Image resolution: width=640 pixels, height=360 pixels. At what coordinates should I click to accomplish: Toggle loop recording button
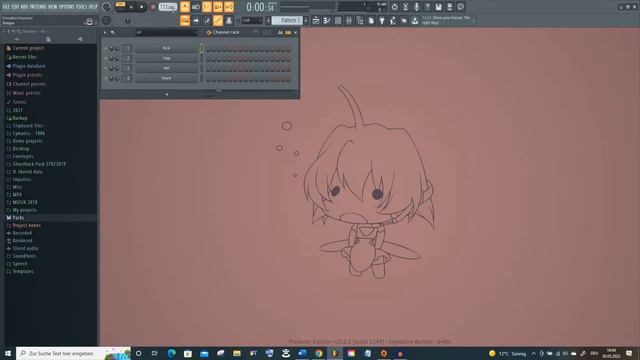point(229,7)
